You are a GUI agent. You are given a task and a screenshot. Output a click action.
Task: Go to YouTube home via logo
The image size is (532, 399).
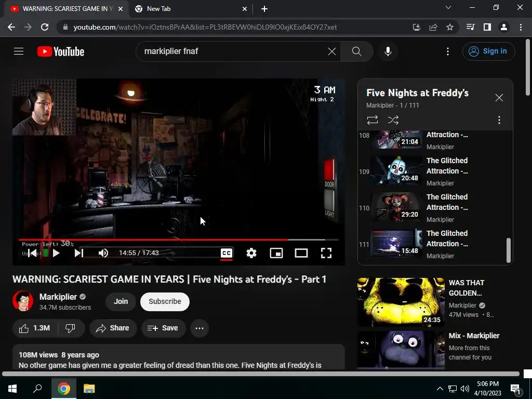pyautogui.click(x=61, y=51)
